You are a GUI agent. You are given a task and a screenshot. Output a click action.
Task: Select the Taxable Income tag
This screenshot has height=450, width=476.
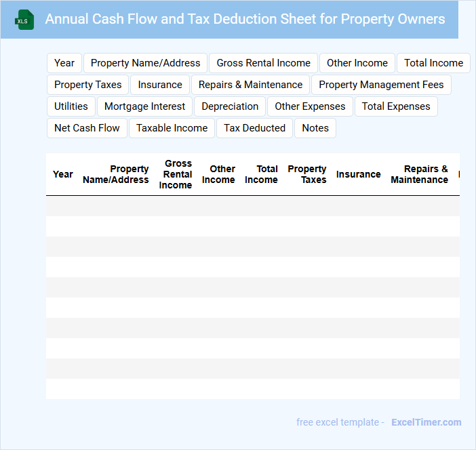(172, 128)
